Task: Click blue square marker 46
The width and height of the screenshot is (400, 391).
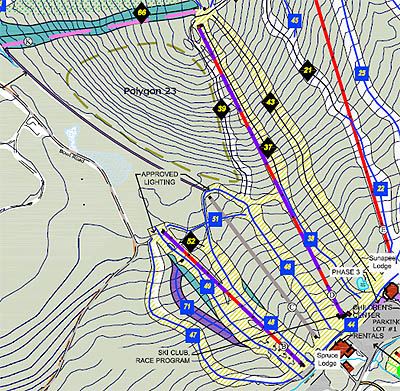Action: [287, 268]
